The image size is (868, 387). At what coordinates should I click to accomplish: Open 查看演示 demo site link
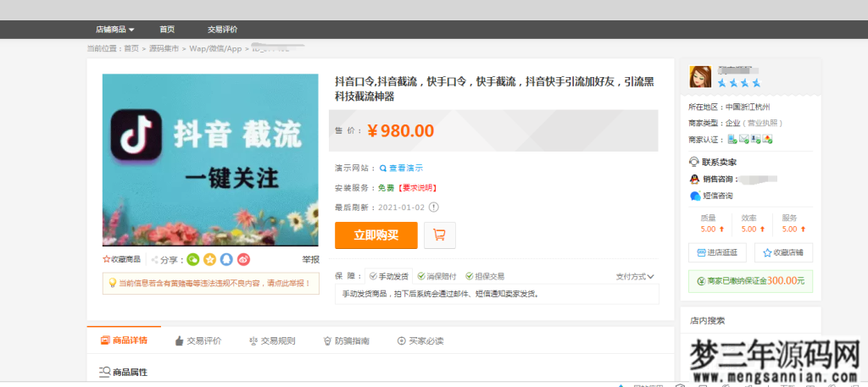pos(401,168)
